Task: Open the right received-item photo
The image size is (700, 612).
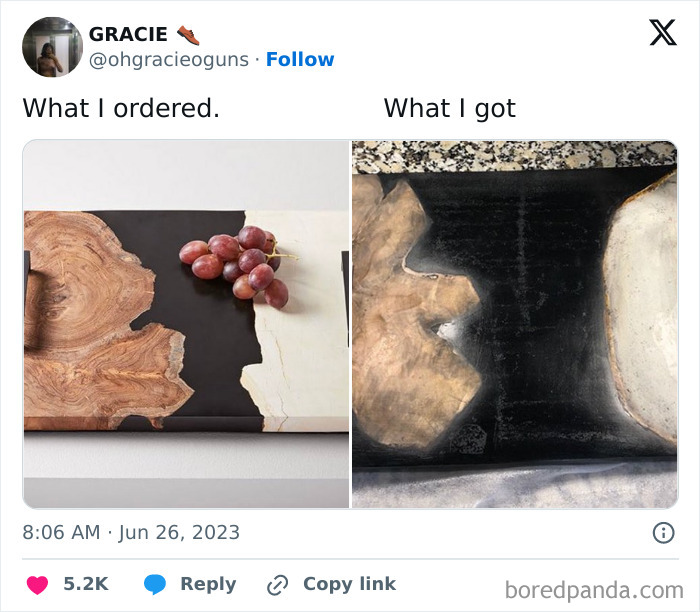Action: point(514,324)
